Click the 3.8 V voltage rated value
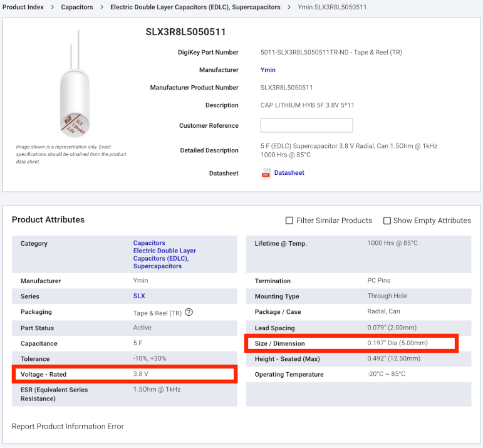The image size is (483, 448). 140,373
